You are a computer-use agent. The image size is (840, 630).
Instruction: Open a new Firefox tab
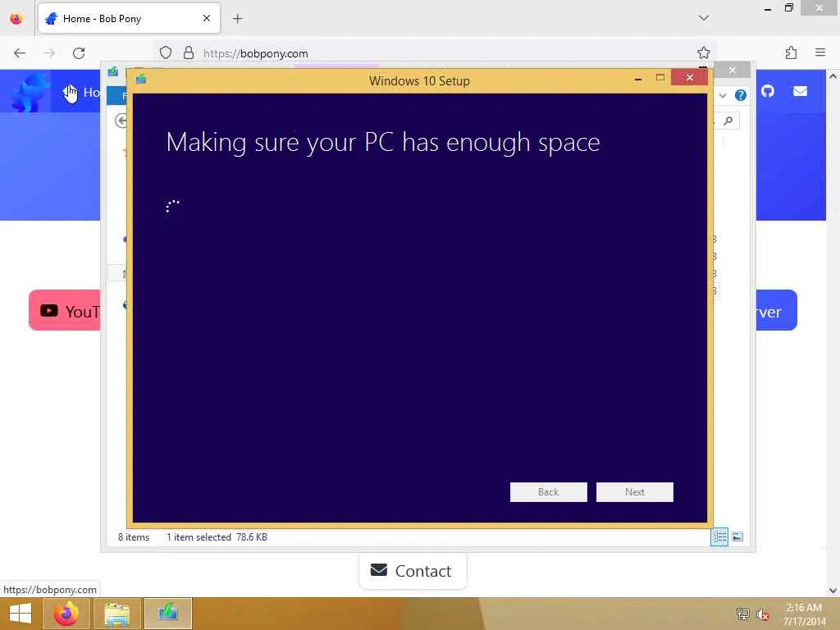point(237,19)
